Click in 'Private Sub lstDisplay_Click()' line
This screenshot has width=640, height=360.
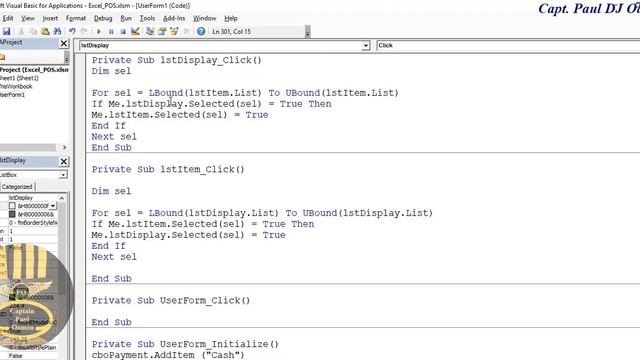[176, 60]
